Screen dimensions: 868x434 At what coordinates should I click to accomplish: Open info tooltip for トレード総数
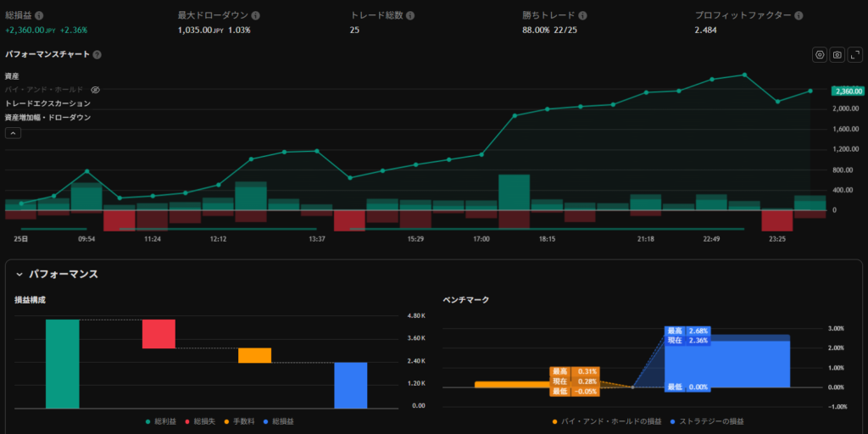[x=410, y=16]
